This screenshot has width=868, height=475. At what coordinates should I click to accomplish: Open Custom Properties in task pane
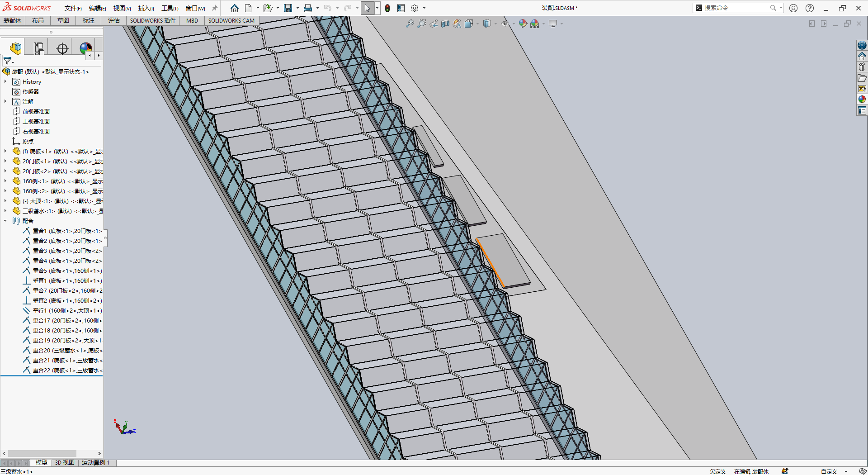[862, 110]
